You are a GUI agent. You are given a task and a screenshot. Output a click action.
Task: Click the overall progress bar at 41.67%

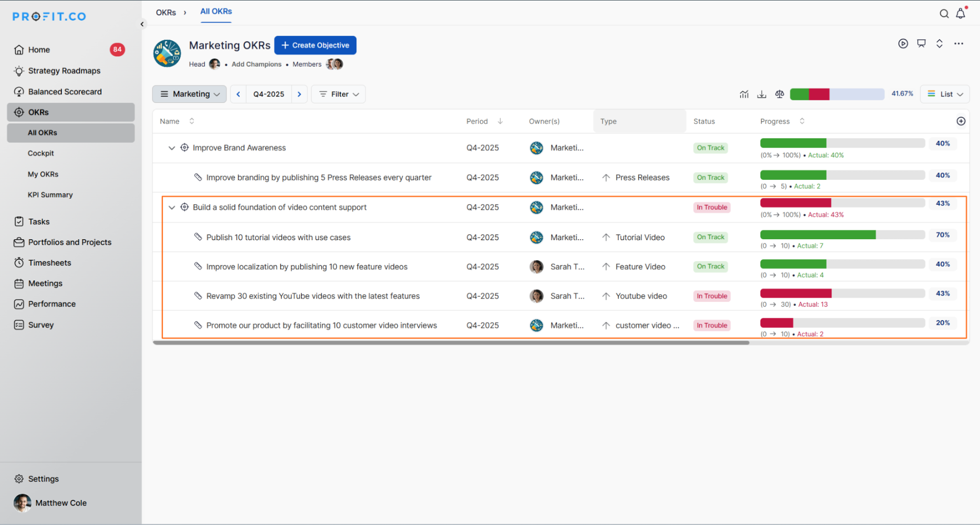coord(837,94)
